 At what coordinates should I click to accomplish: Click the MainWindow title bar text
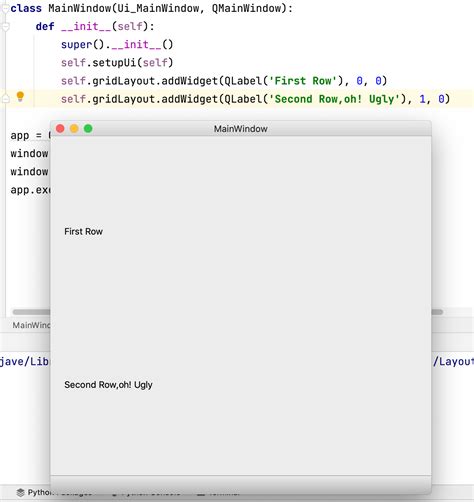(x=241, y=129)
